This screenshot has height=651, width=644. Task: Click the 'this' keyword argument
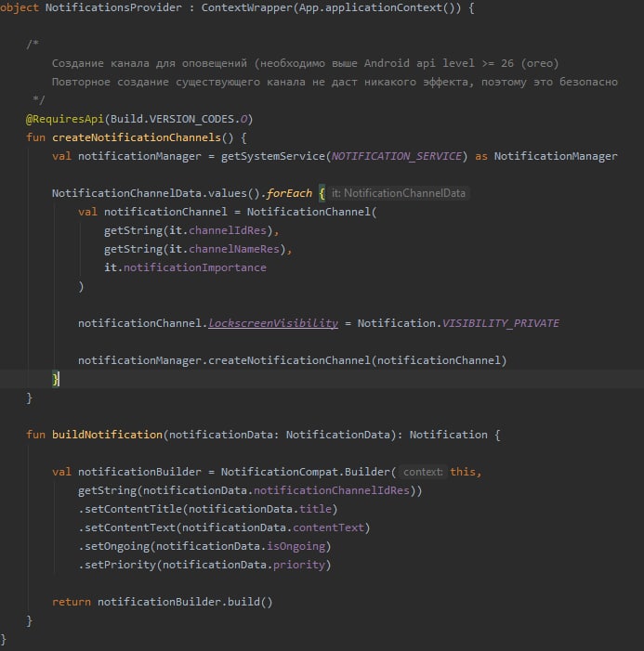coord(463,472)
